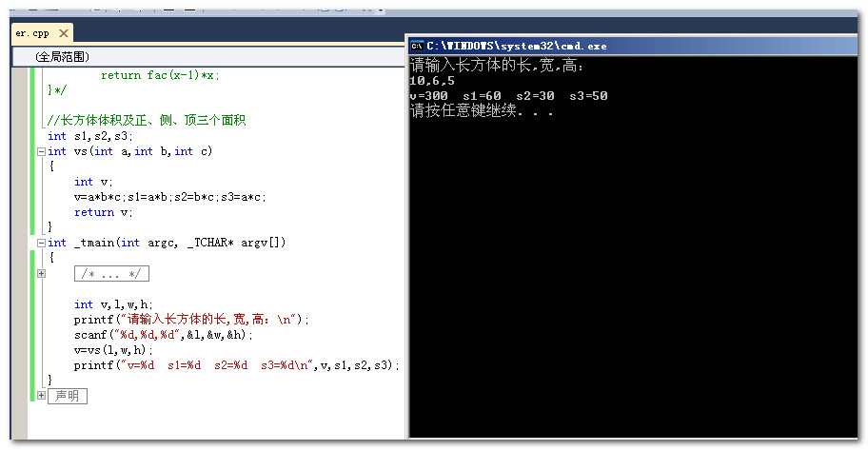Switch to the er.cpp editor tab

(32, 33)
